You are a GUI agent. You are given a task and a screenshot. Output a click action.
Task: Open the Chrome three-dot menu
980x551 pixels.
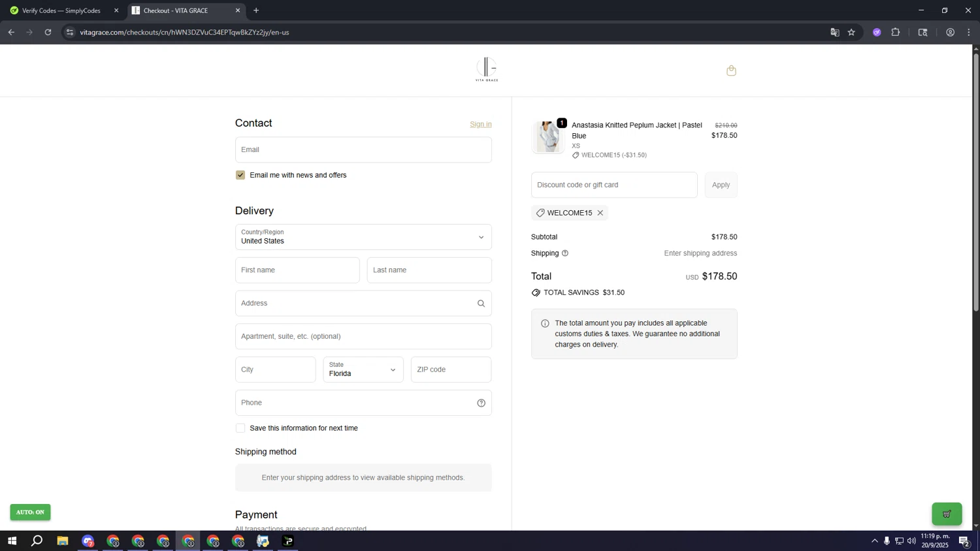(969, 32)
